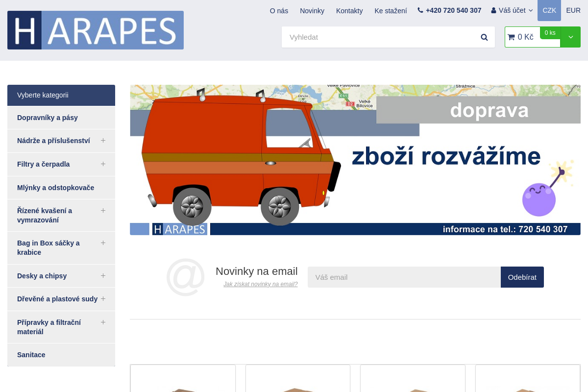This screenshot has width=588, height=392.
Task: Click the search magnifier icon
Action: 484,37
